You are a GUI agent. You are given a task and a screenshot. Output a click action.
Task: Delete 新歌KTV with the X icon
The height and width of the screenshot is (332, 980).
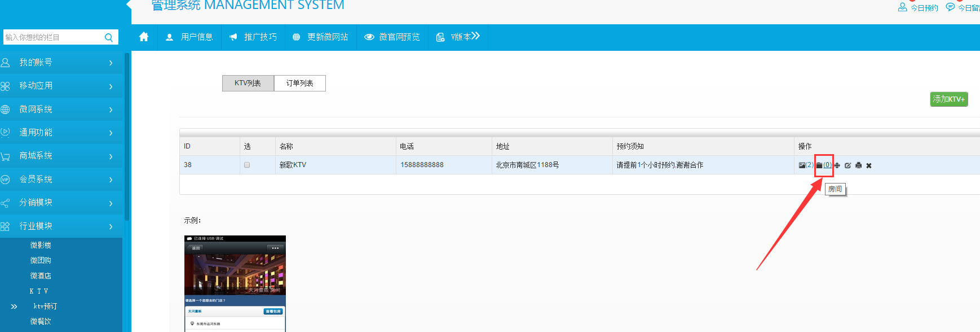(869, 165)
